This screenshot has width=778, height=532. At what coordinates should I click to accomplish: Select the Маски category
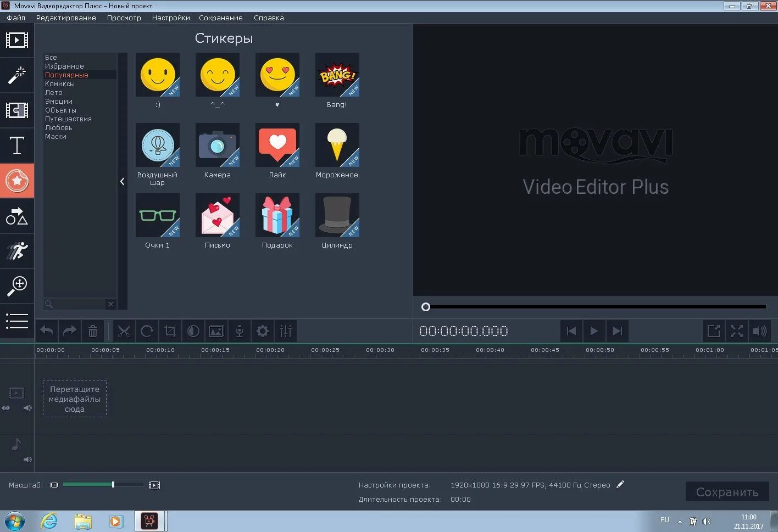(x=55, y=136)
